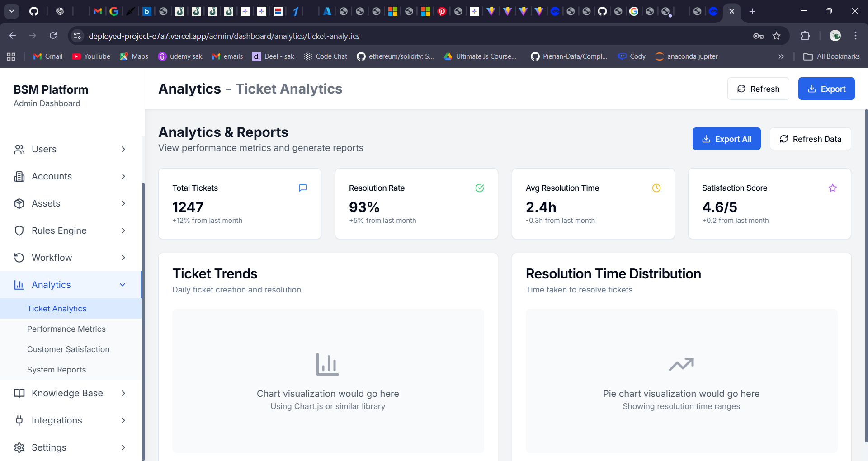
Task: Open the browser extensions puzzle icon
Action: (805, 36)
